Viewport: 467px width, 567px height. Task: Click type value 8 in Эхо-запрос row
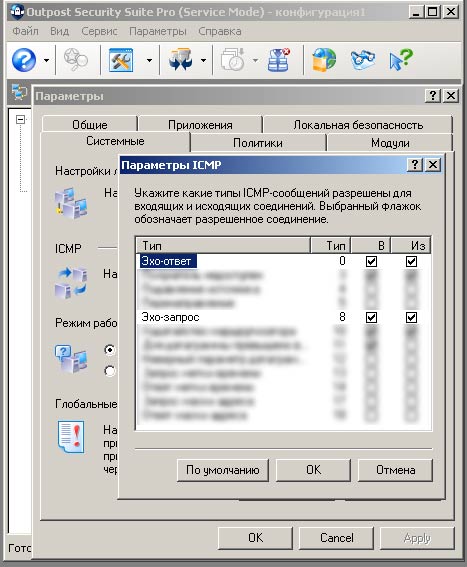pos(342,317)
